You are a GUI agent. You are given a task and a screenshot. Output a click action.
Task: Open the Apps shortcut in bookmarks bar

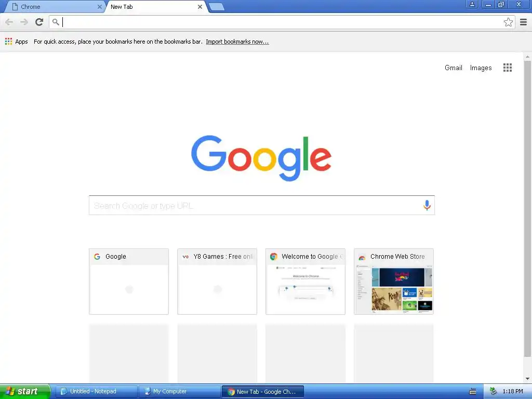[16, 42]
